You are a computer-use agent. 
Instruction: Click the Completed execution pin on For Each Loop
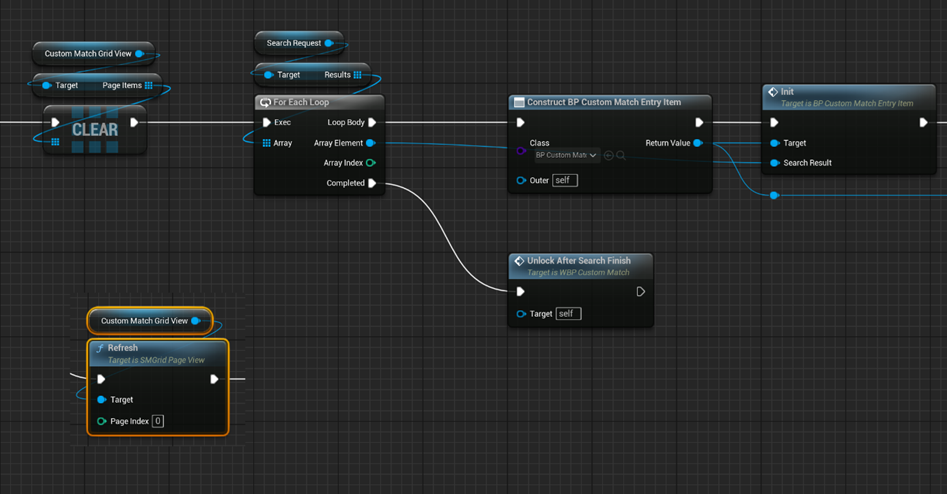pyautogui.click(x=372, y=183)
